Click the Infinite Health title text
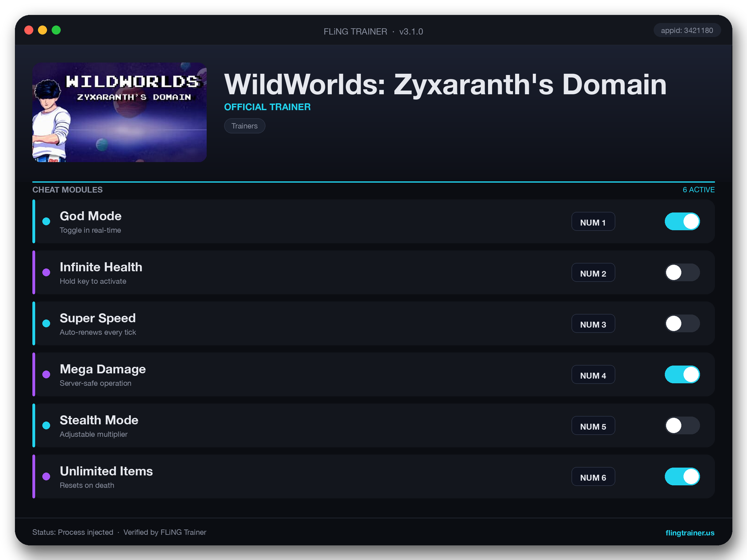The width and height of the screenshot is (747, 560). click(101, 267)
